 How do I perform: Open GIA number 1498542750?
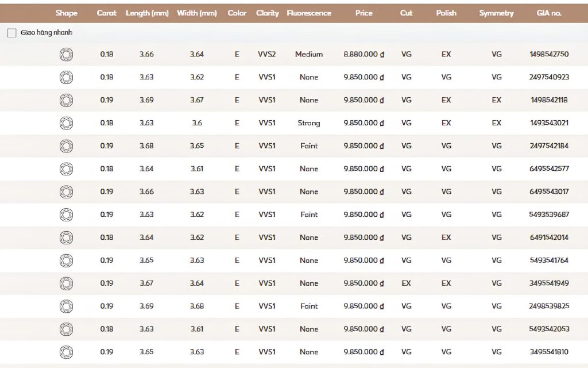(549, 54)
